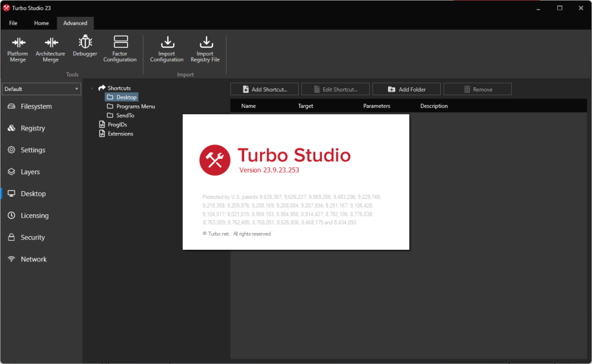Click the red Turbo Studio logo in About dialog

(215, 160)
